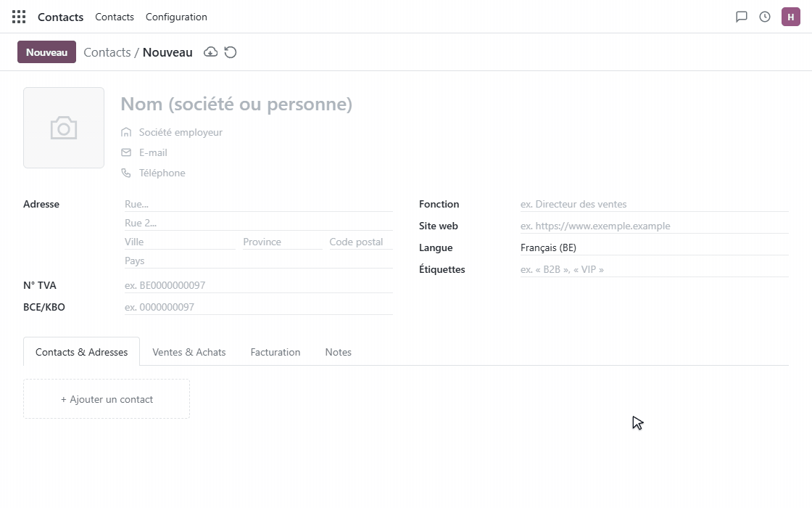Click the Site web label
The image size is (812, 508).
[x=439, y=226]
